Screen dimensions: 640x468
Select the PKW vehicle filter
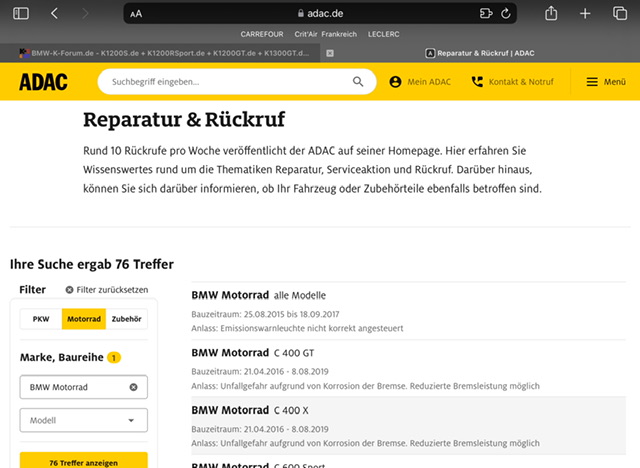pos(41,319)
